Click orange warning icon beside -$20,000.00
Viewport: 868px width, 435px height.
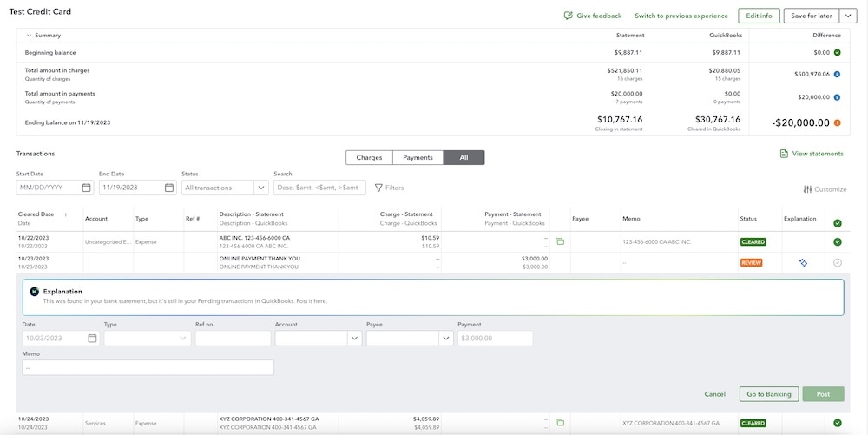pos(837,122)
